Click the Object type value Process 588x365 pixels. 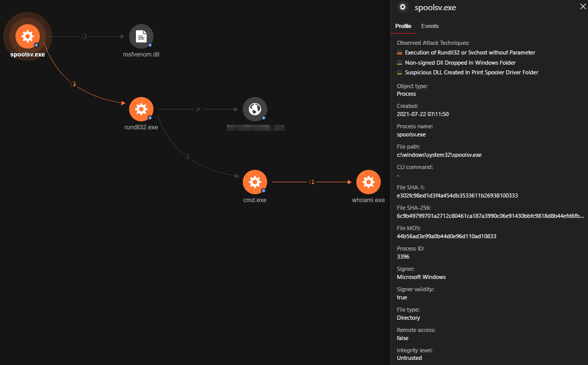[406, 94]
